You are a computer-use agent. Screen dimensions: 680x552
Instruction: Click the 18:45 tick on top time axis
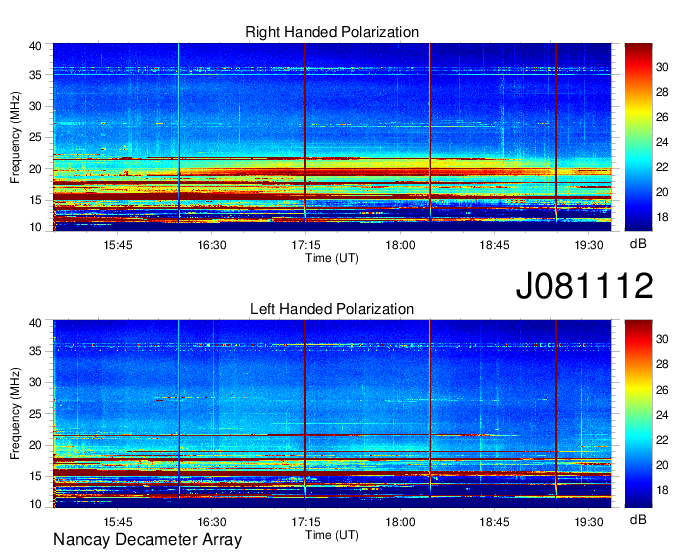pos(494,245)
